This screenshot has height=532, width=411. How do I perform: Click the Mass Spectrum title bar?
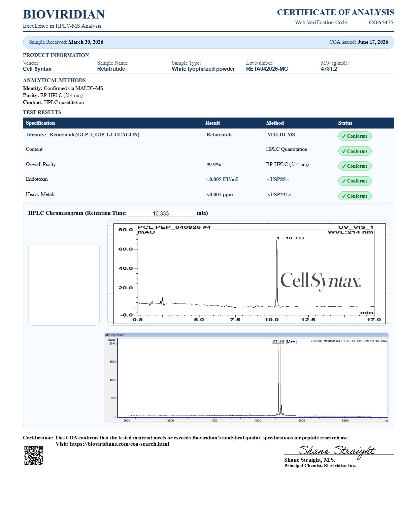(x=246, y=335)
